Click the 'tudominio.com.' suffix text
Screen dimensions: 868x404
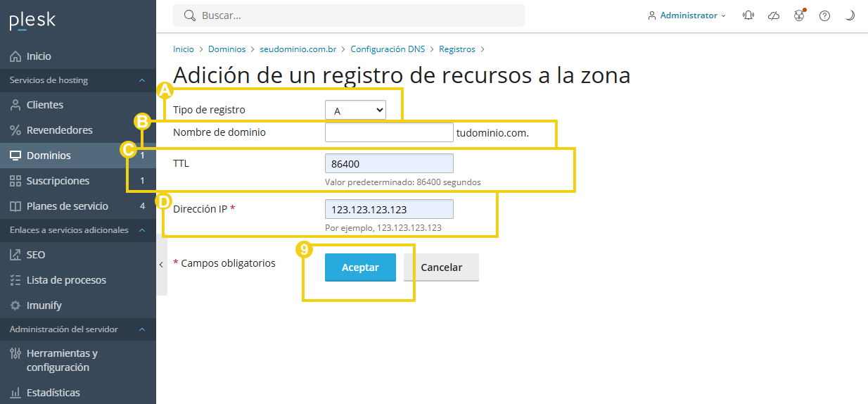(x=492, y=132)
